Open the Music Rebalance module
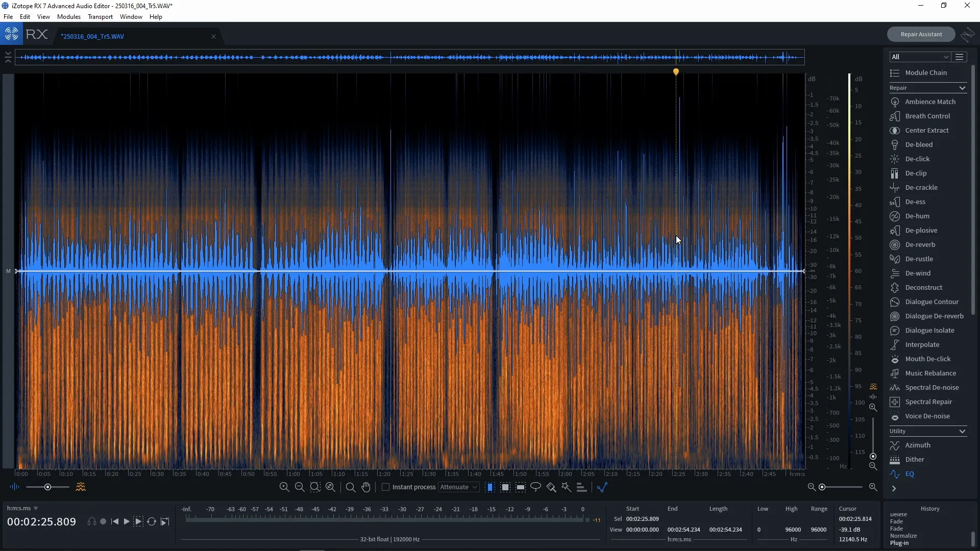This screenshot has width=980, height=551. coord(929,373)
